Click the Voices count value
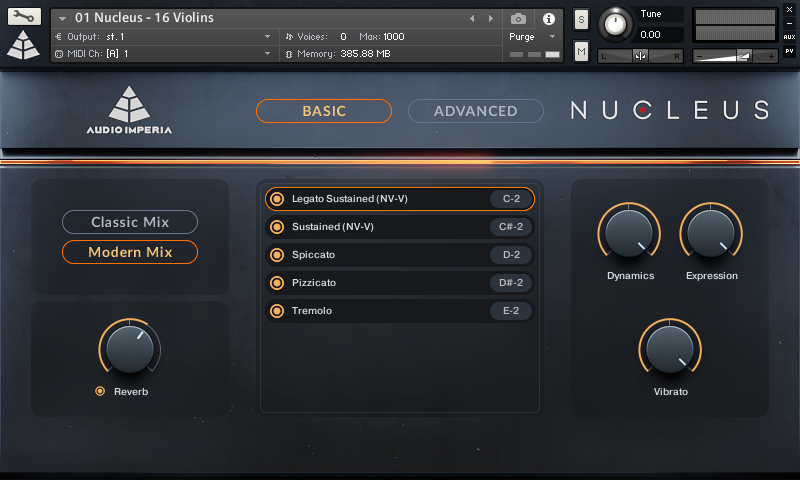The width and height of the screenshot is (800, 480). (x=343, y=37)
